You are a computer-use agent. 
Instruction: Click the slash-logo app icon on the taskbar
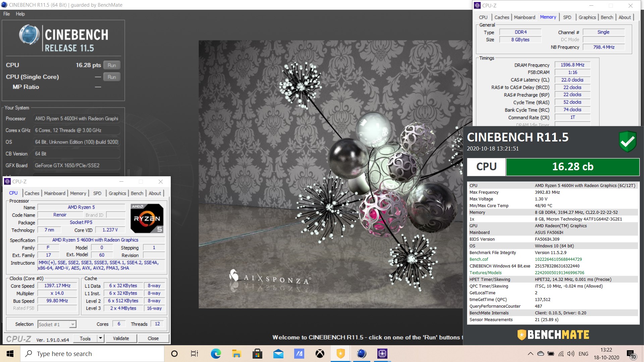pos(299,354)
